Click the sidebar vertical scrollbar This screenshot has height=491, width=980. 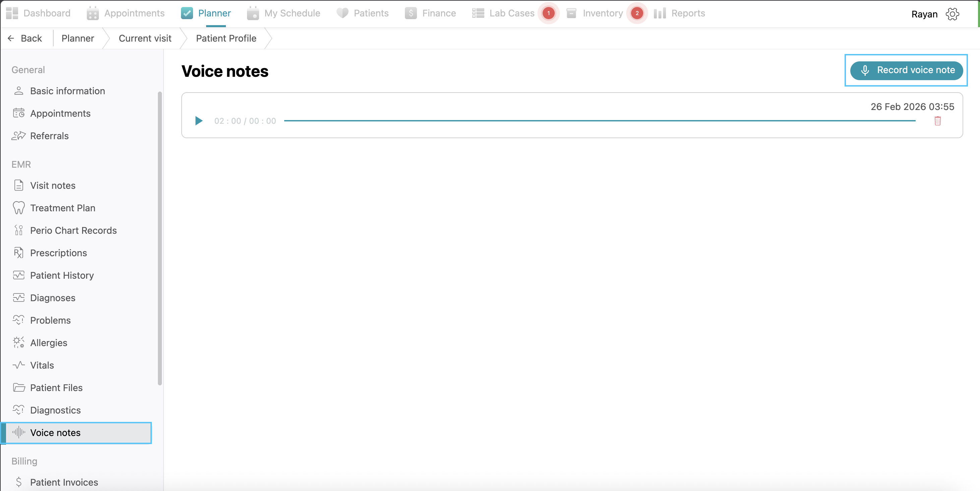coord(160,238)
